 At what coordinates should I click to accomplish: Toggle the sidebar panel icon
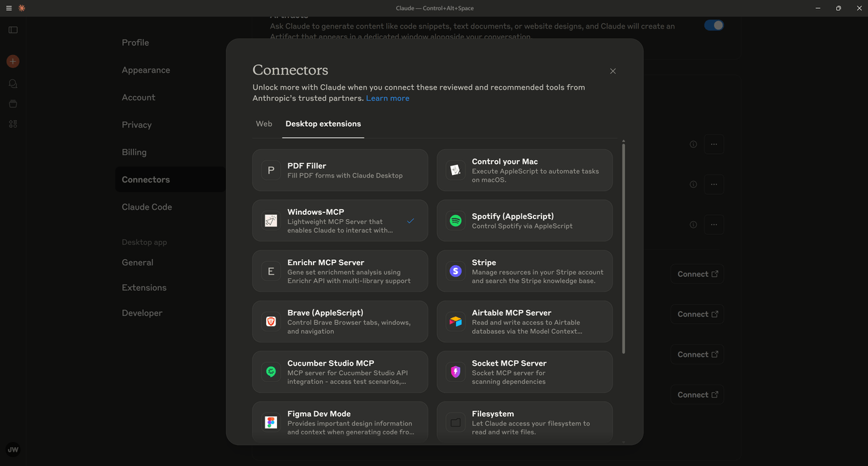tap(13, 30)
